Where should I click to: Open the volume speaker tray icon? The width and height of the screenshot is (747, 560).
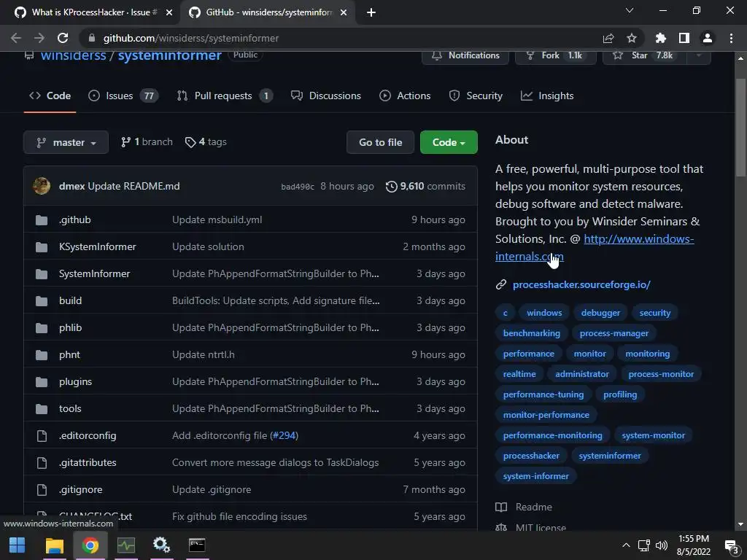click(x=661, y=545)
